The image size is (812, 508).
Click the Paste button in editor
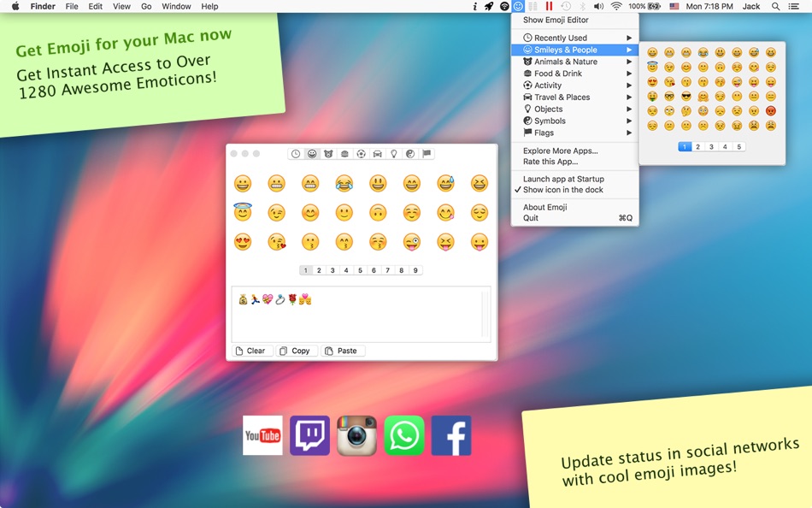click(343, 351)
